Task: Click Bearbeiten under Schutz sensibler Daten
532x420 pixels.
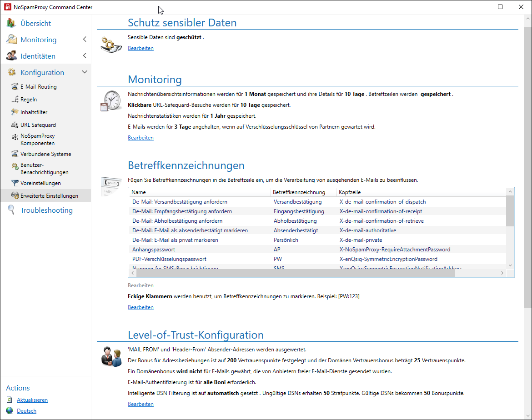Action: pos(141,48)
